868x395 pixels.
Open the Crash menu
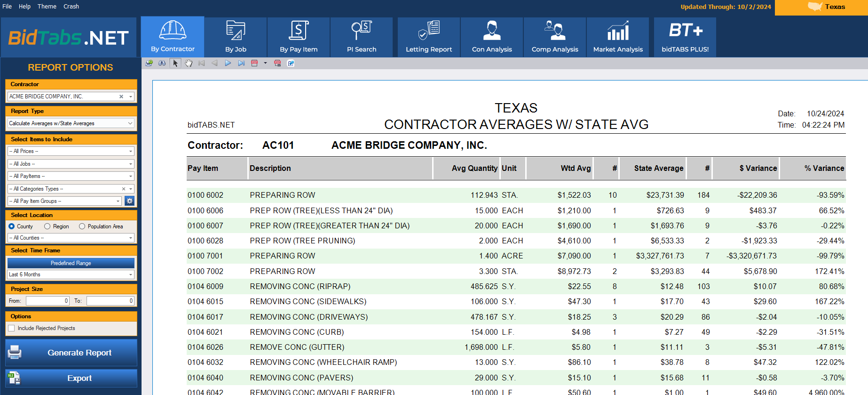tap(71, 7)
